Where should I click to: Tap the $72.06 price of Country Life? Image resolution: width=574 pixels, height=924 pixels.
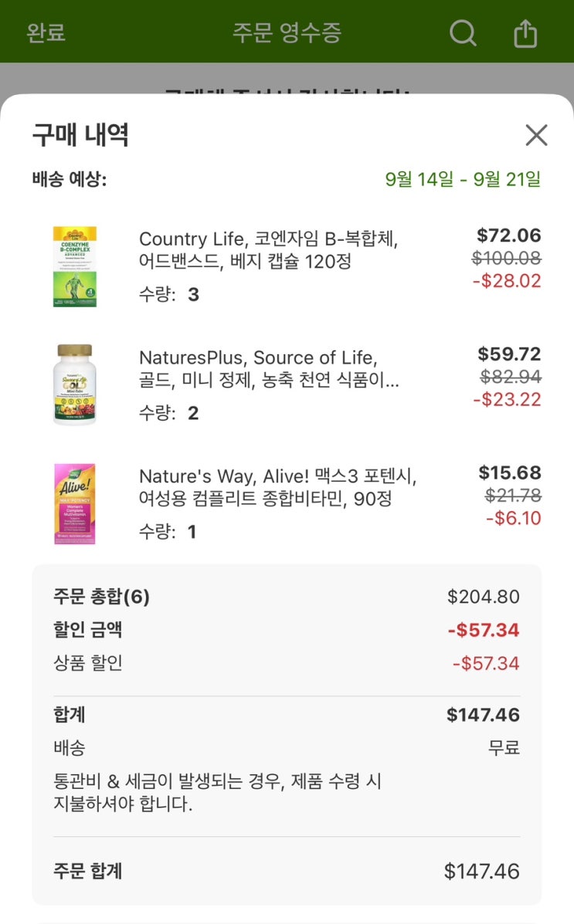(508, 235)
